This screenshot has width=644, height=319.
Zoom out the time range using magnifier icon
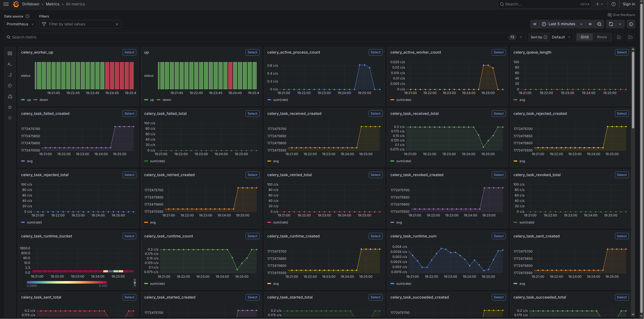(x=599, y=24)
